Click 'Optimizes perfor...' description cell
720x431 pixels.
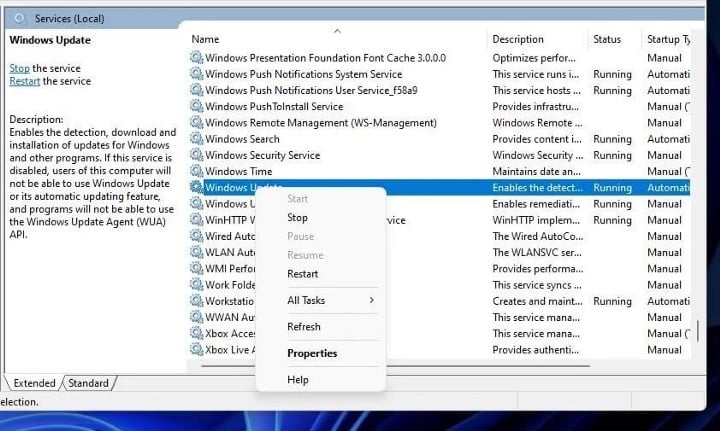point(534,58)
